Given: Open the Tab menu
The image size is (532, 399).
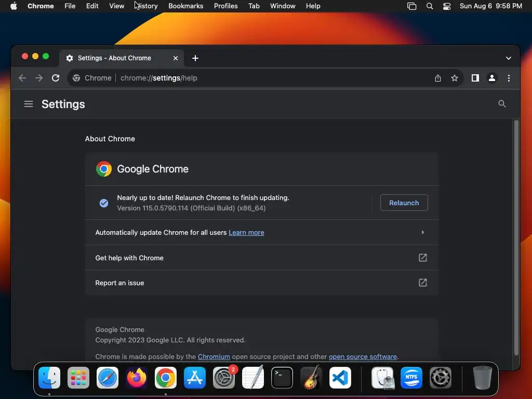Looking at the screenshot, I should (254, 6).
